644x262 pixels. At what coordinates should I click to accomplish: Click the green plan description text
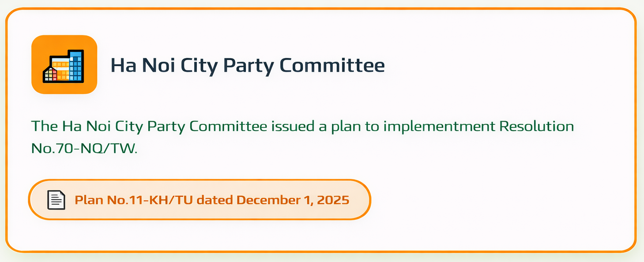pos(302,127)
